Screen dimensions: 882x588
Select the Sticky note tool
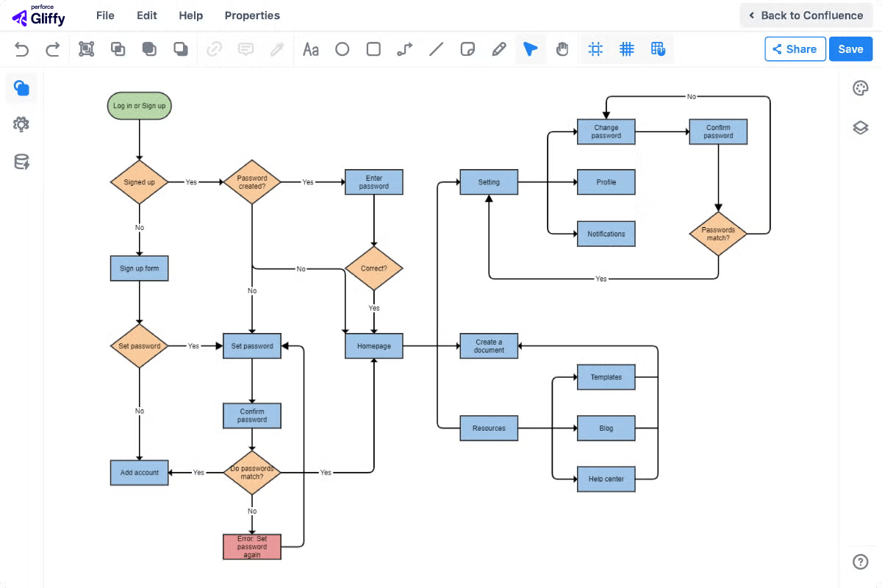point(467,49)
